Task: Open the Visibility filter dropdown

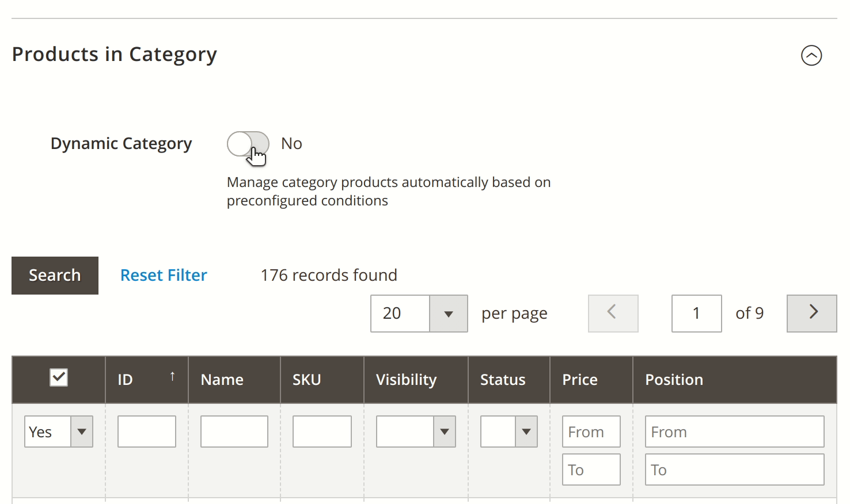Action: (416, 432)
